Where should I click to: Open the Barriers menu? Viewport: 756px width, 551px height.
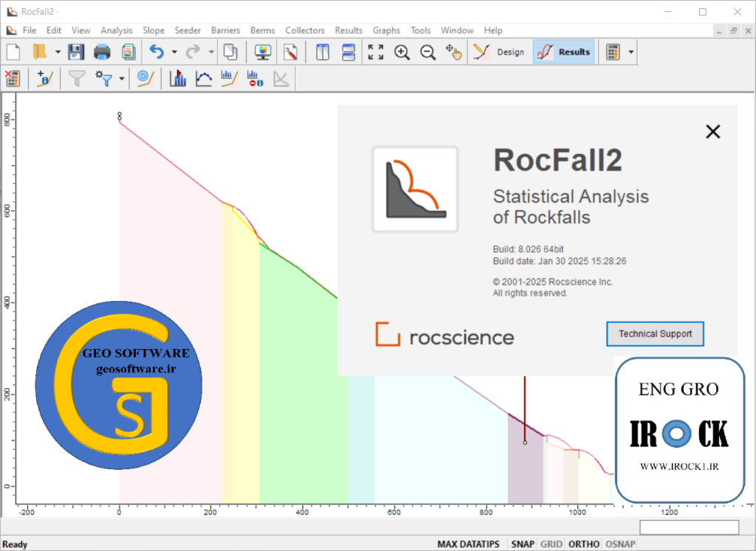[225, 30]
